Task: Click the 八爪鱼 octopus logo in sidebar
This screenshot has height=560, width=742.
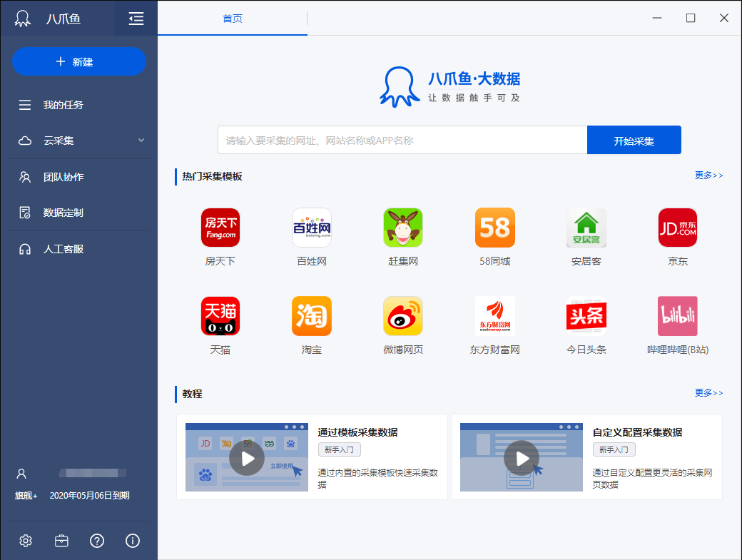Action: pos(22,19)
